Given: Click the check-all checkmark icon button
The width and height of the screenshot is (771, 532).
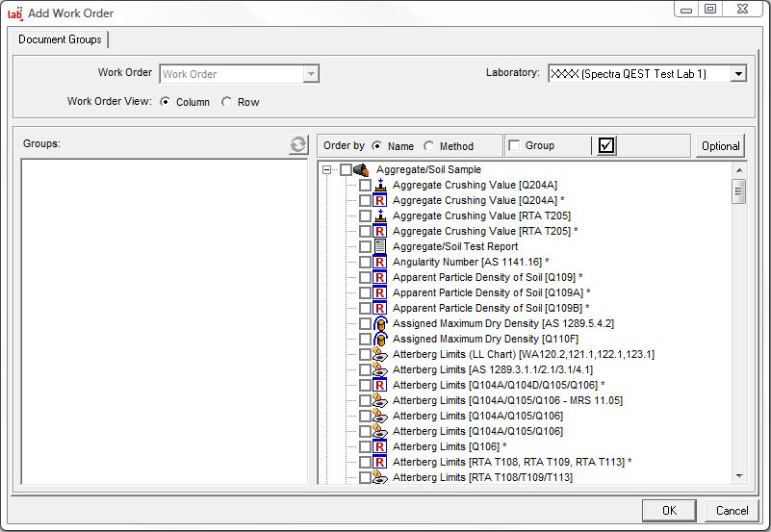Looking at the screenshot, I should pos(606,145).
